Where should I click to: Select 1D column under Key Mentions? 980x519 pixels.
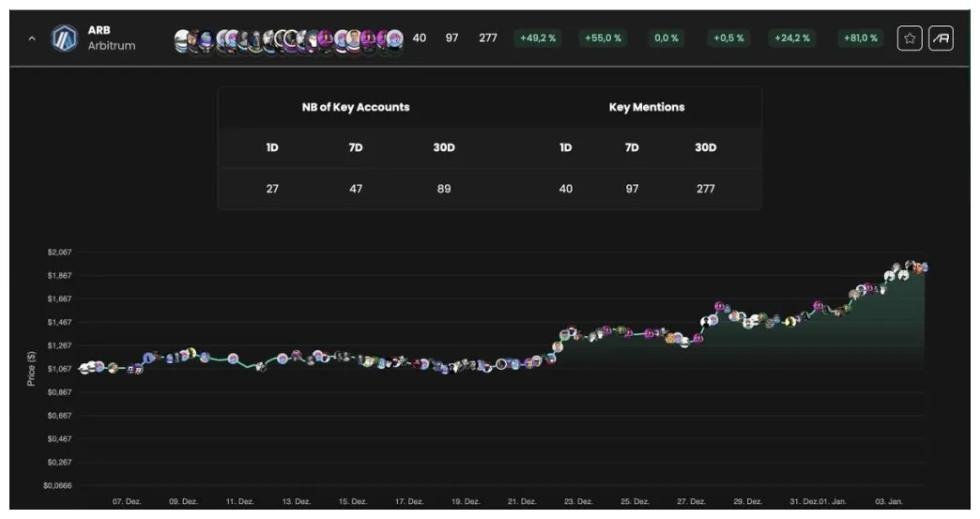566,148
